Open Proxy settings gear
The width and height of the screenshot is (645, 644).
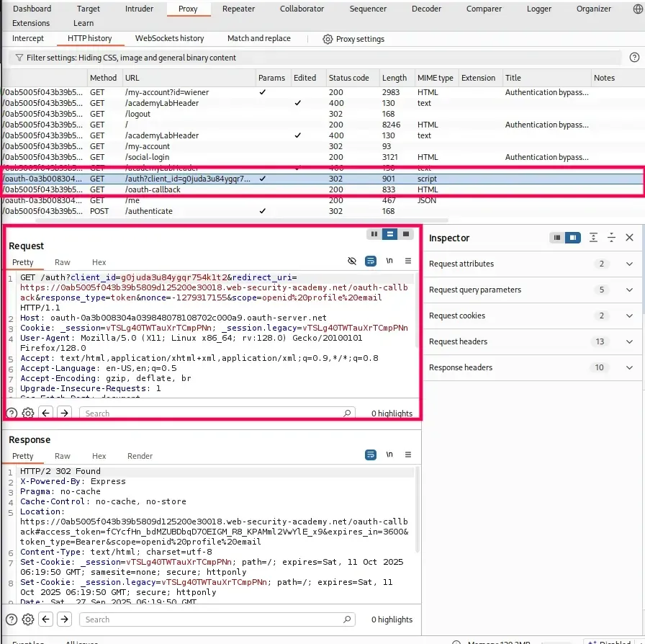[x=328, y=39]
